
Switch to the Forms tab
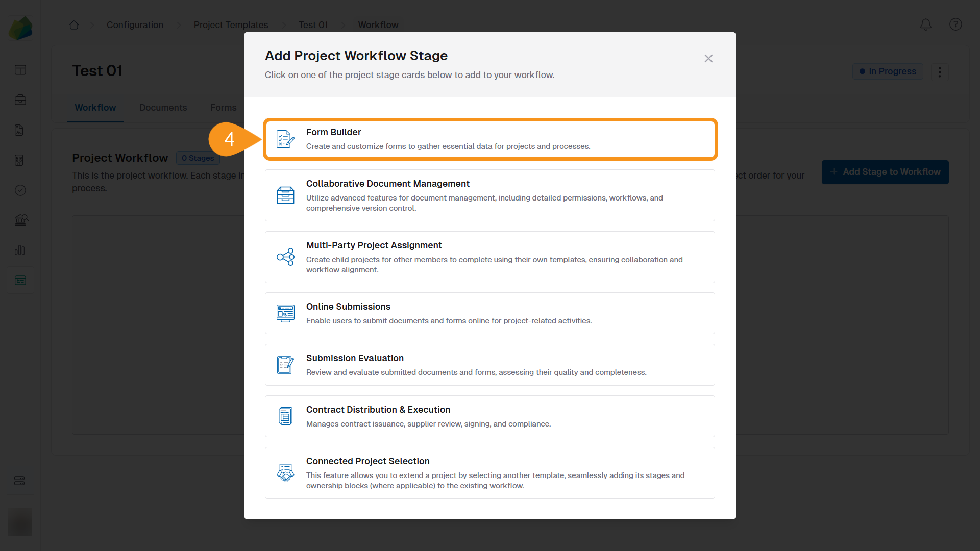pos(223,108)
